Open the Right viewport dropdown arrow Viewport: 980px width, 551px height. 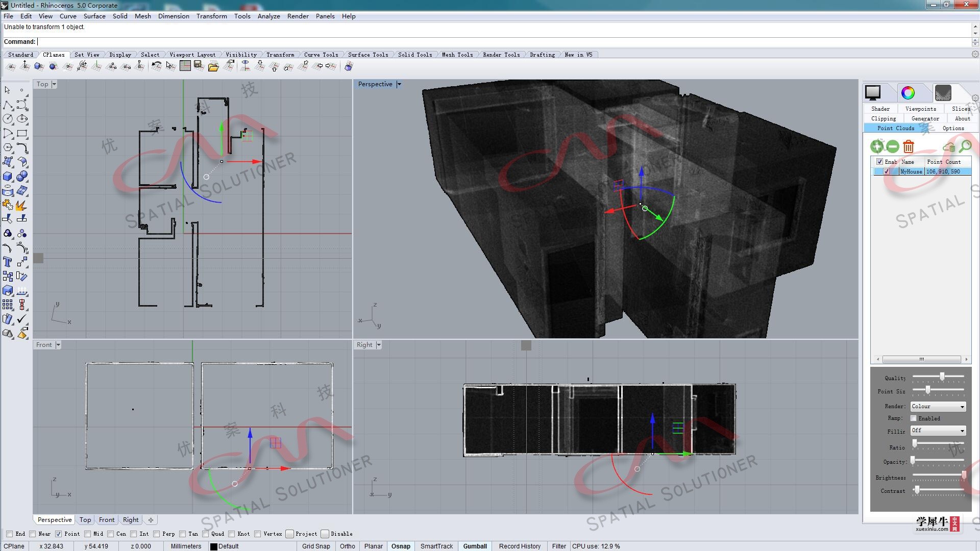(x=379, y=345)
